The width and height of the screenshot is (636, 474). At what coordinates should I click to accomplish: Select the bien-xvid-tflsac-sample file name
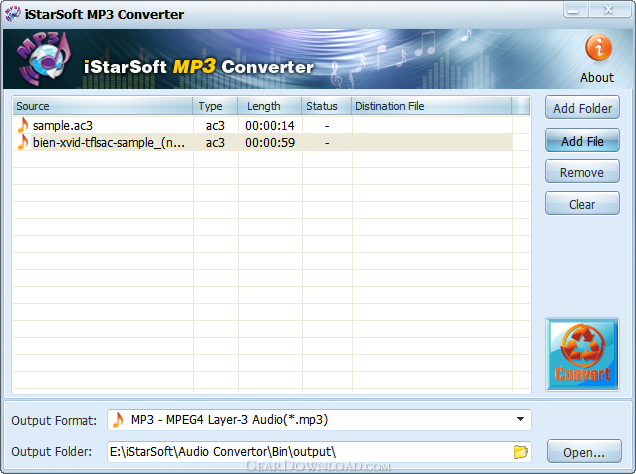coord(109,143)
